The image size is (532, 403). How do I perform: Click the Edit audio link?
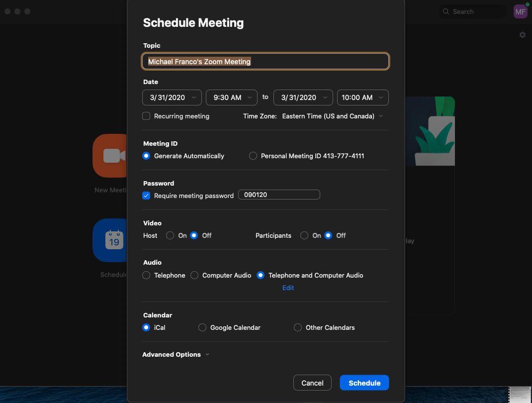(288, 288)
